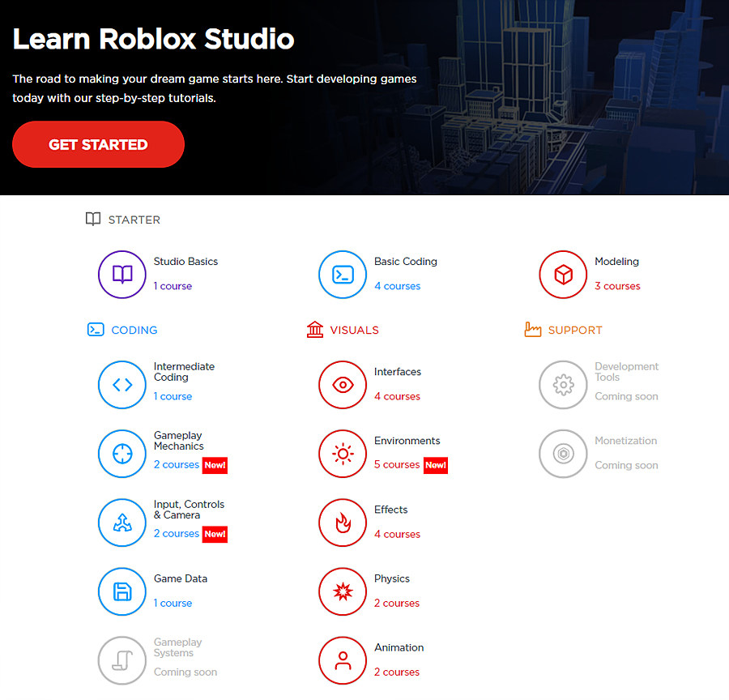729x700 pixels.
Task: Open the Studio Basics title link
Action: pyautogui.click(x=185, y=262)
